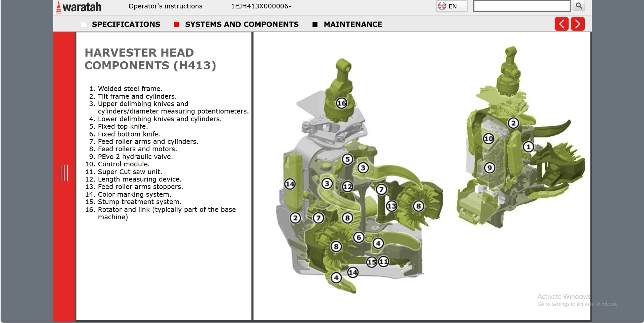Image resolution: width=644 pixels, height=323 pixels.
Task: Click callout 12 length measuring device
Action: coord(347,186)
